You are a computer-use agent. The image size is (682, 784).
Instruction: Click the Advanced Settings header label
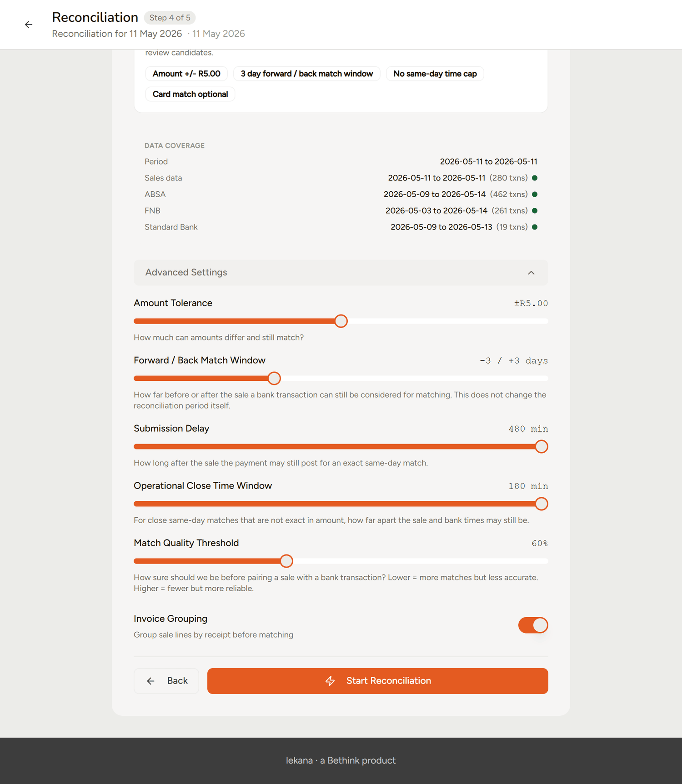point(186,272)
